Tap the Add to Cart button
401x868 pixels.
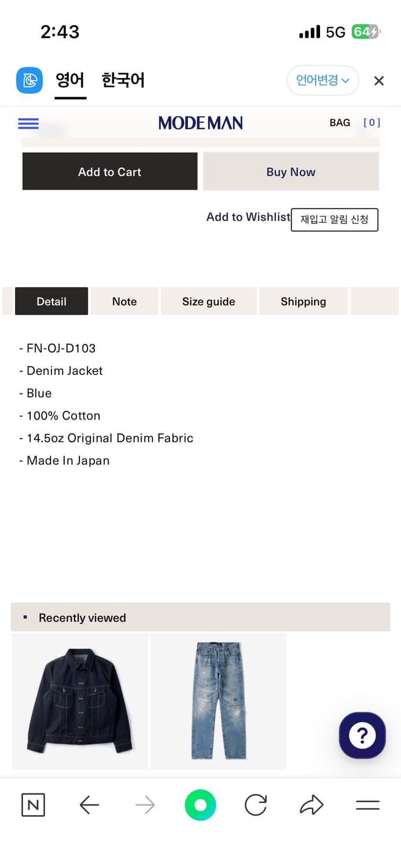(109, 171)
